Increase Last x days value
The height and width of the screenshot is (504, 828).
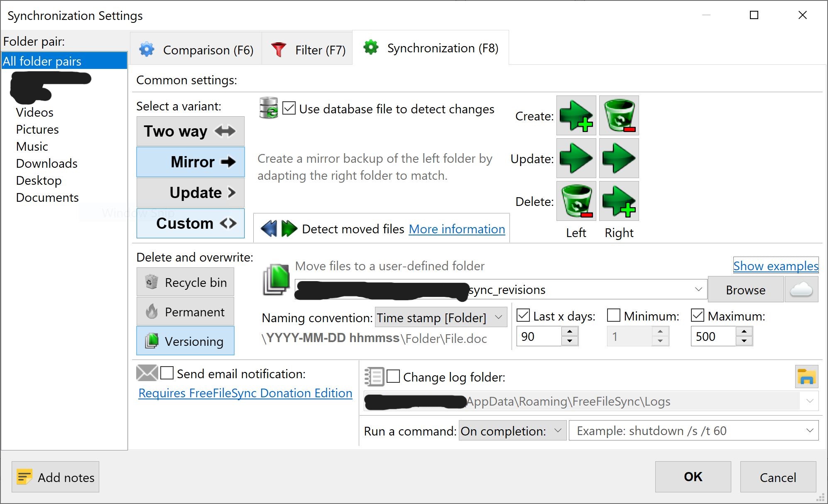click(570, 331)
